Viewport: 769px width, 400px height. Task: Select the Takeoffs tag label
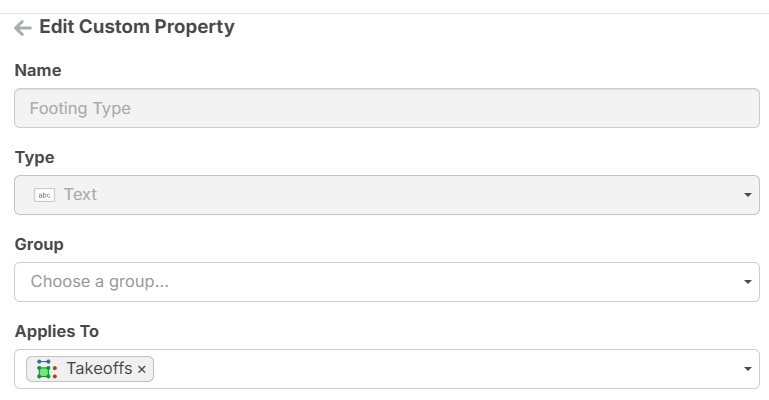(99, 369)
